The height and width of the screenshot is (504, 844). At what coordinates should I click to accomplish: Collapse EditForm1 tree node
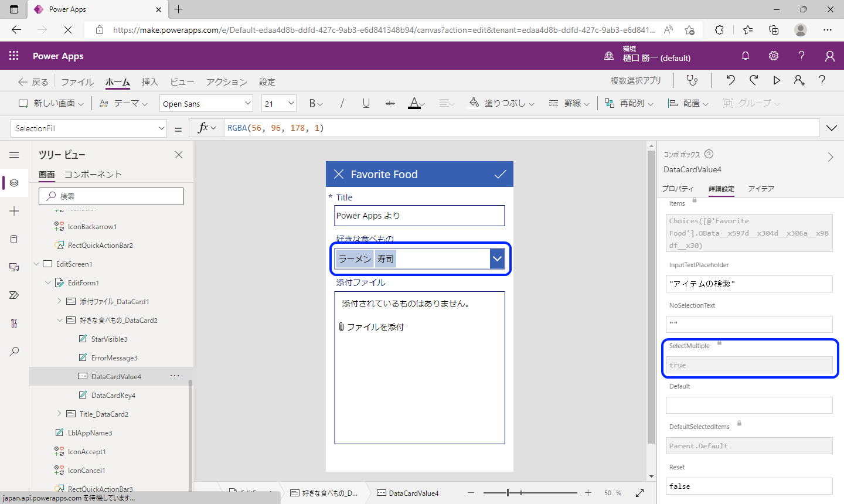pyautogui.click(x=48, y=283)
